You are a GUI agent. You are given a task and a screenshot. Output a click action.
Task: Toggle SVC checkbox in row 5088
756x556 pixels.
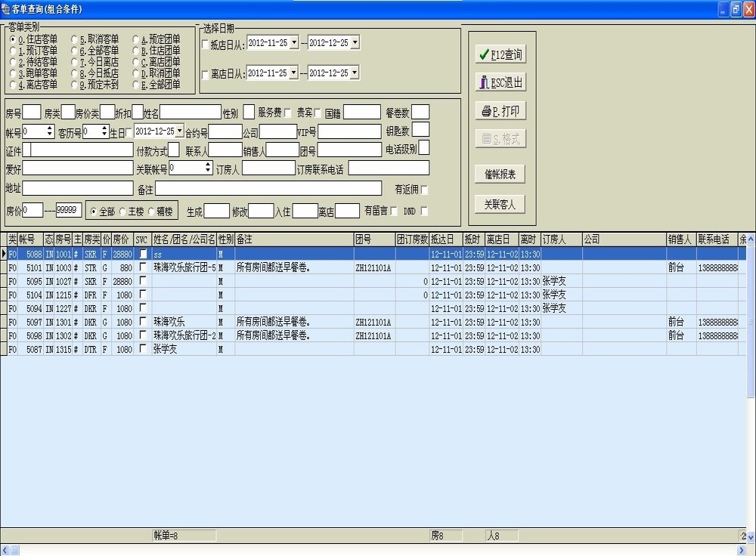point(143,253)
